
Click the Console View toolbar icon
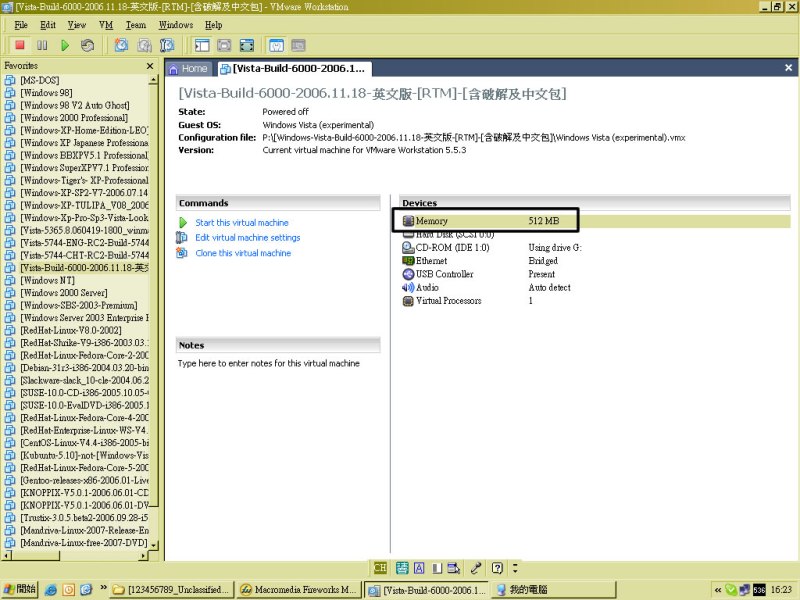[x=298, y=45]
